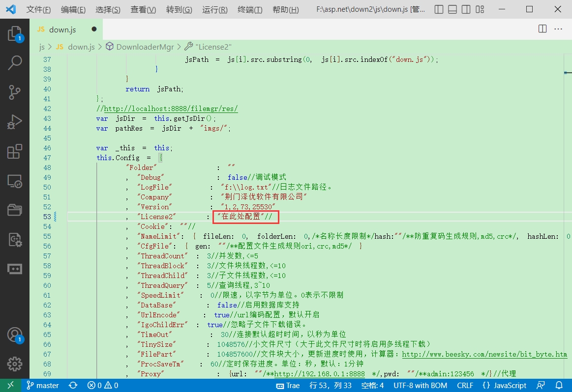Open the editor more actions ellipsis
Viewport: 572px width, 392px height.
[x=558, y=29]
